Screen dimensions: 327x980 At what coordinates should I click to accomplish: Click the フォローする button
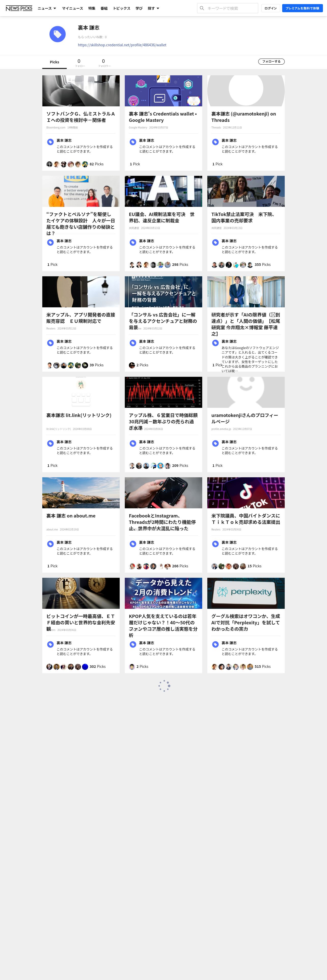coord(271,62)
